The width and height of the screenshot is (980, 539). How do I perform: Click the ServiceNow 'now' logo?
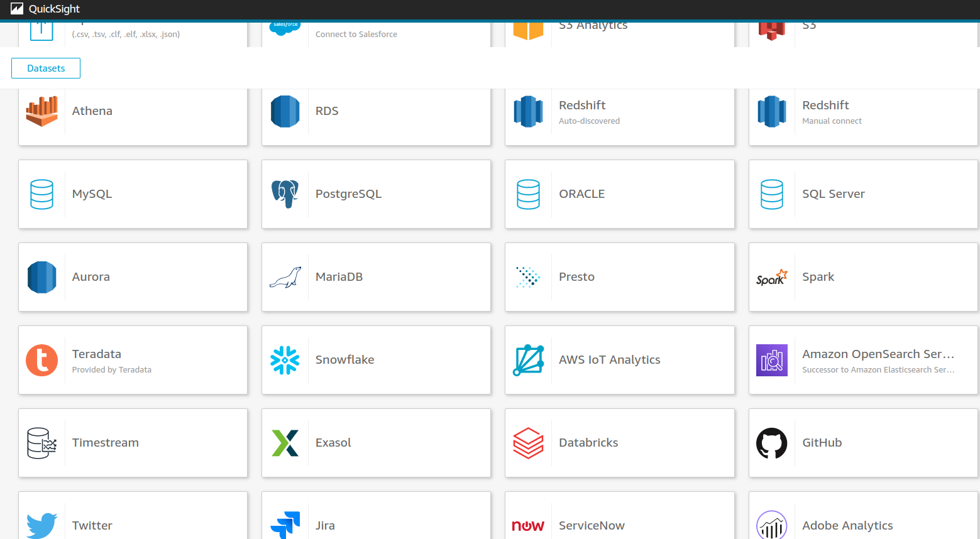click(x=529, y=526)
